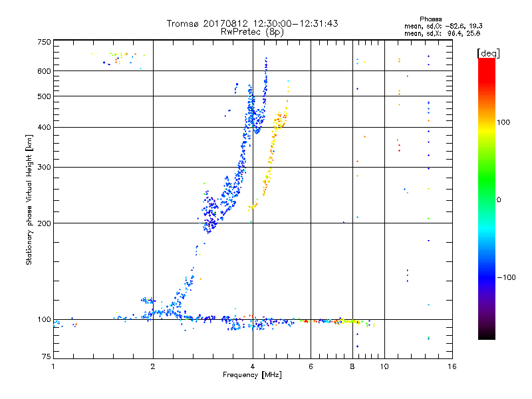
Task: Click the colorbar tick label '0'
Action: tap(499, 199)
